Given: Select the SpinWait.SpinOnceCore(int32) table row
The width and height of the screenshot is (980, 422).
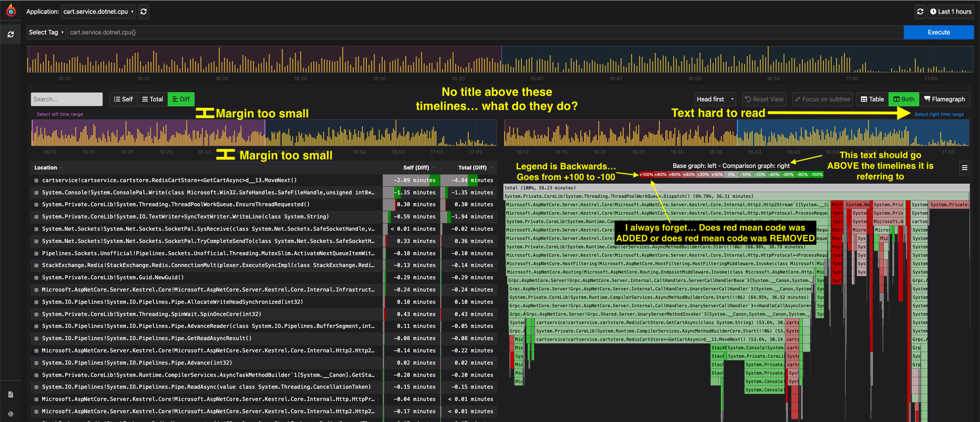Looking at the screenshot, I should pyautogui.click(x=264, y=314).
